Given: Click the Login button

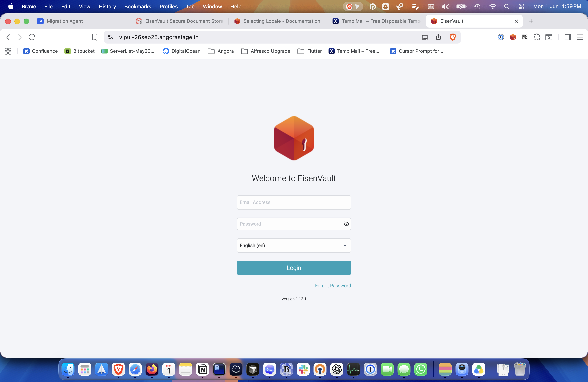Looking at the screenshot, I should [x=294, y=268].
